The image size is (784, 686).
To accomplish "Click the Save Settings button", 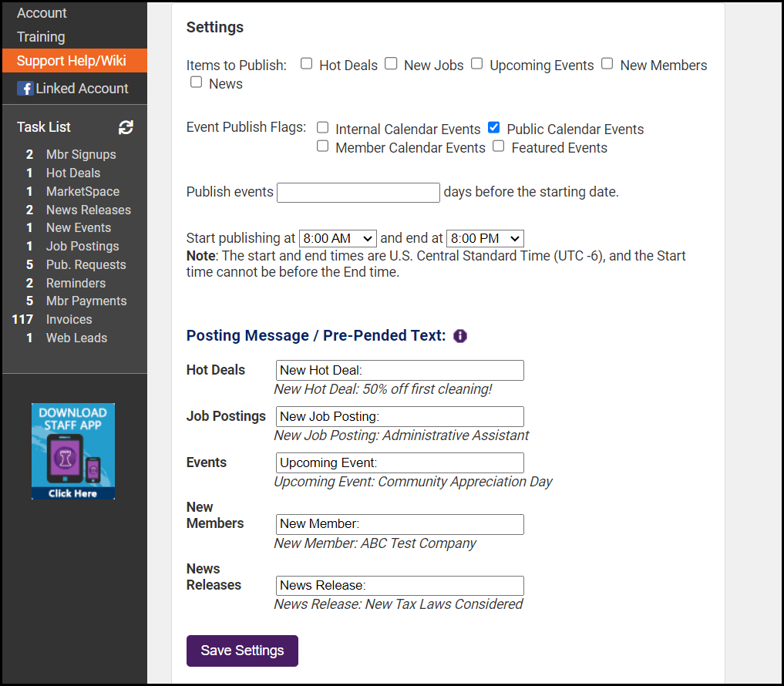I will tap(242, 651).
